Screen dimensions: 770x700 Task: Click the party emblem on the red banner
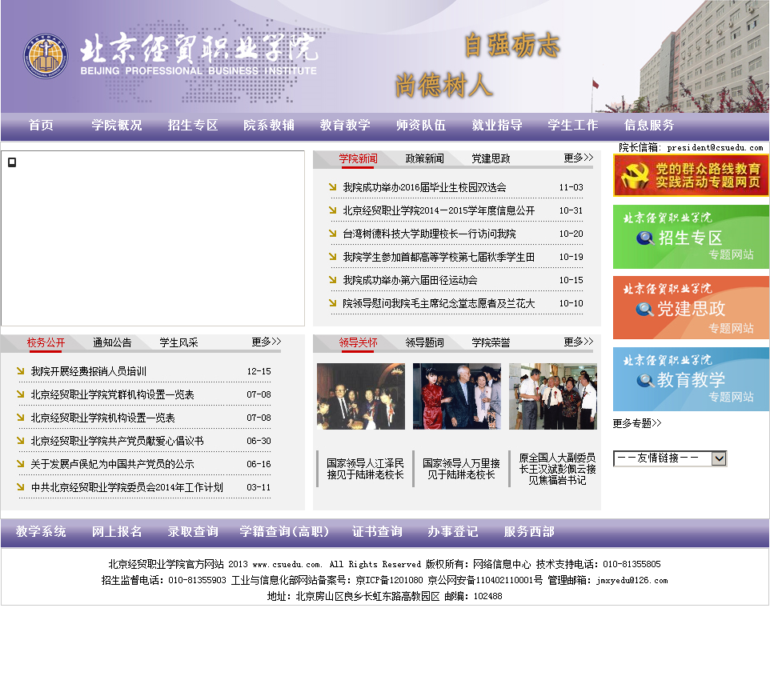[635, 175]
